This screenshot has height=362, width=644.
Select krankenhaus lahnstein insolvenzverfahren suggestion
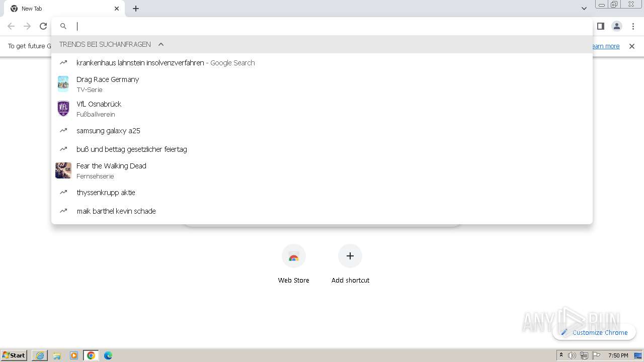click(x=322, y=63)
